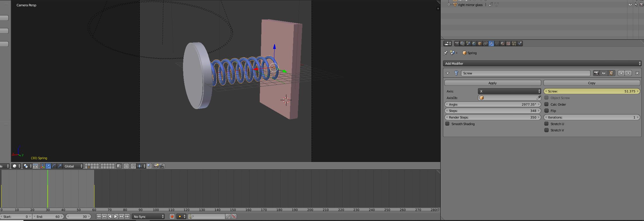Open the Render properties camera tab
This screenshot has width=644, height=221.
coord(457,44)
